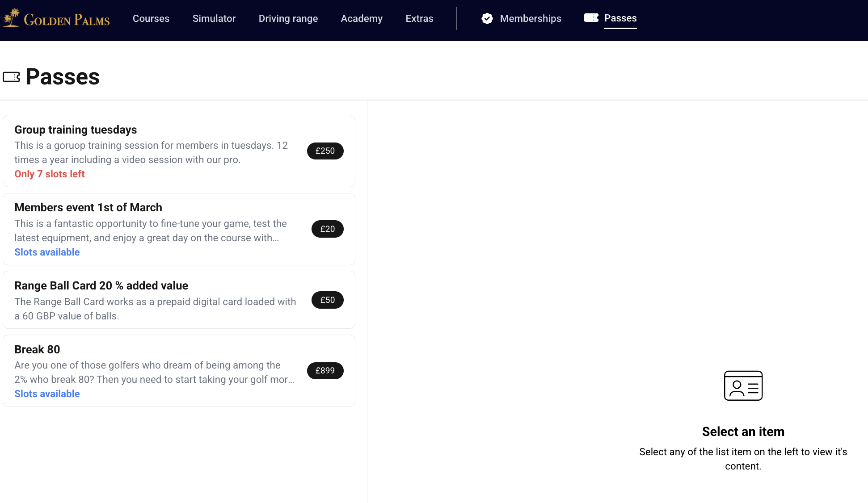
Task: Click the £899 price badge on Break 80
Action: point(325,370)
